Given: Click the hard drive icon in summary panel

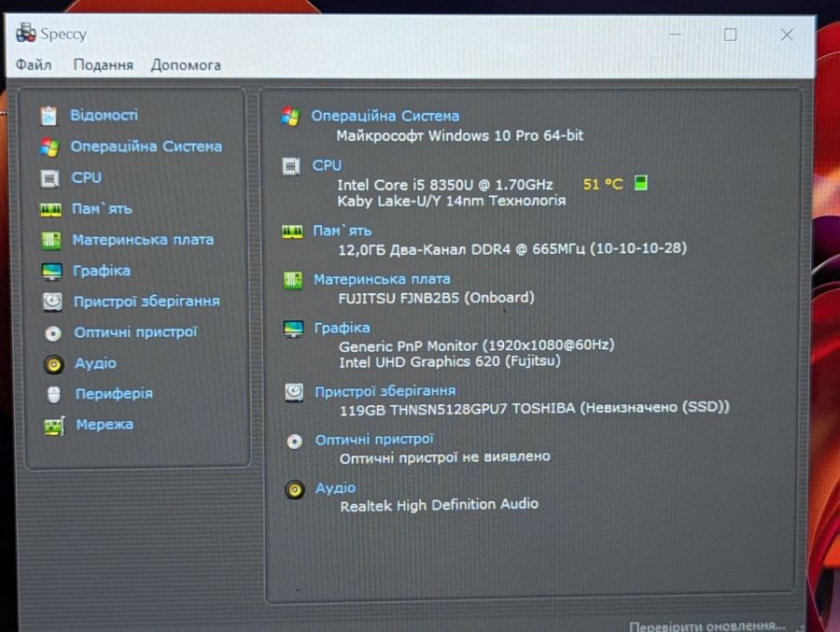Looking at the screenshot, I should point(294,392).
